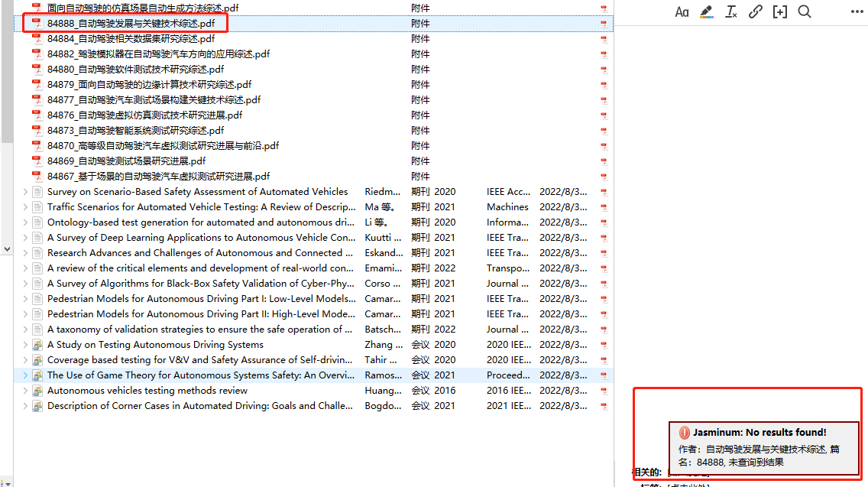Select 84888_自动驾驶发展与关键技术综述.pdf row
Image resolution: width=868 pixels, height=487 pixels.
[x=313, y=23]
